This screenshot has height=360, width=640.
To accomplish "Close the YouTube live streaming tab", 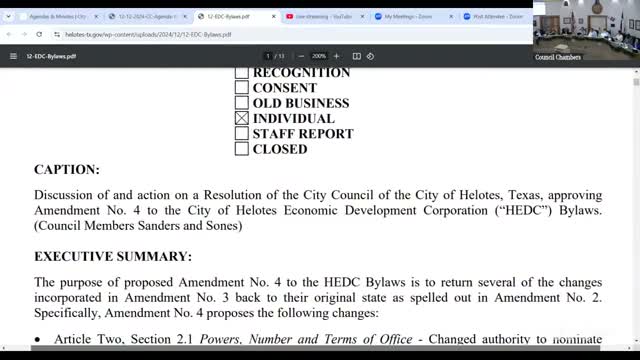I will [362, 16].
